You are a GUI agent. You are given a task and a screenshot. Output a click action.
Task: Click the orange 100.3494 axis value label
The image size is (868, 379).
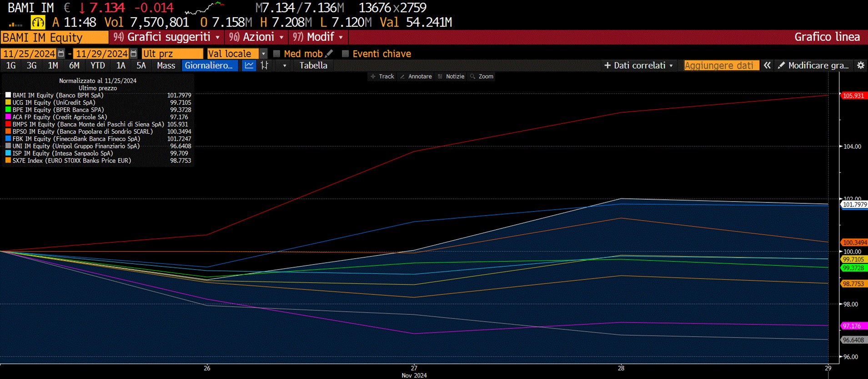pos(854,243)
